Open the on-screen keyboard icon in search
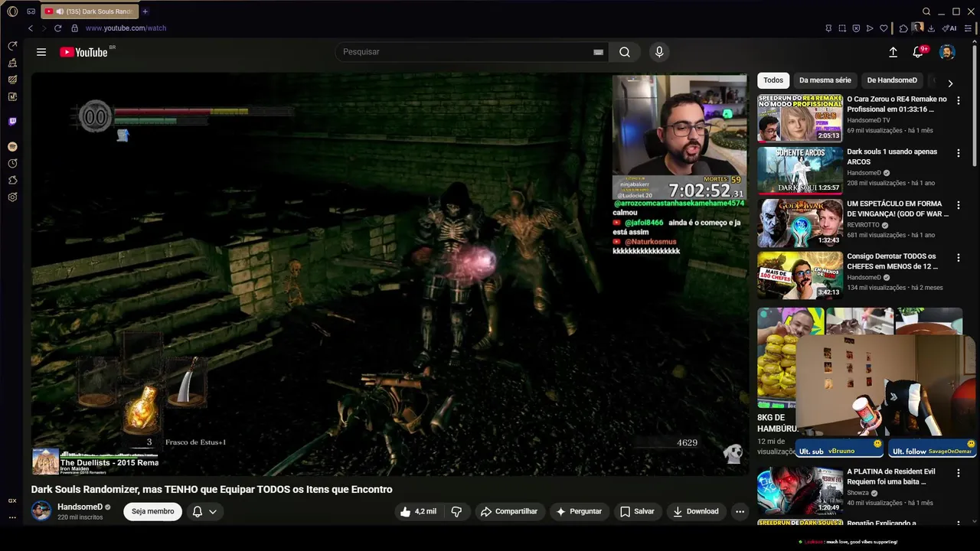 (x=598, y=52)
